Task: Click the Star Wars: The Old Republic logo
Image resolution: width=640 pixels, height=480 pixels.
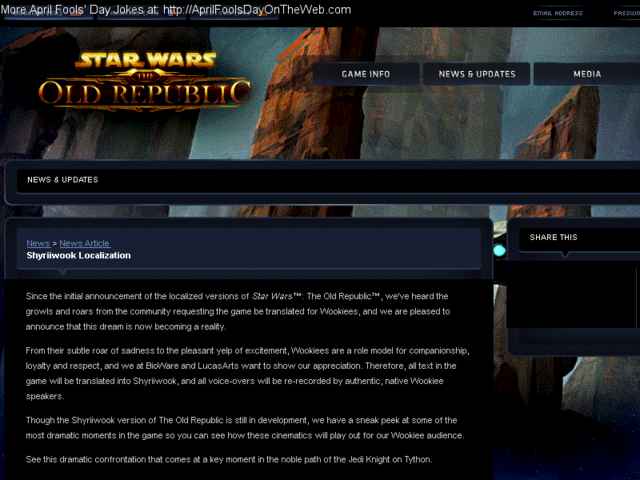Action: tap(145, 81)
